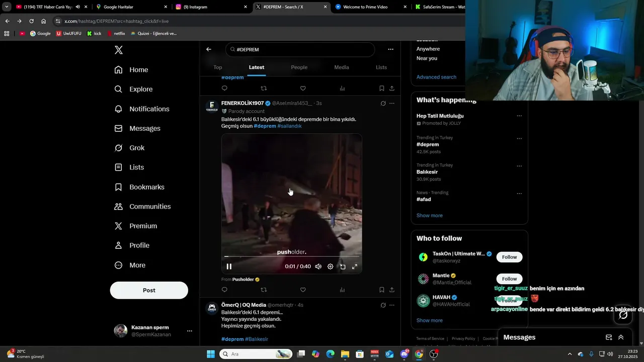Open more menu for #afad trend
This screenshot has width=644, height=362.
coord(519,194)
